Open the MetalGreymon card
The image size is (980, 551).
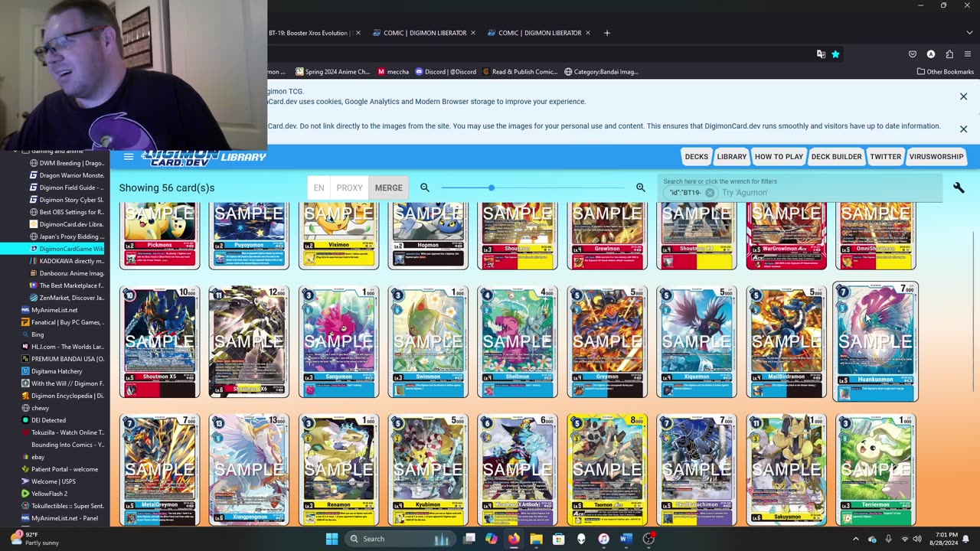click(159, 471)
